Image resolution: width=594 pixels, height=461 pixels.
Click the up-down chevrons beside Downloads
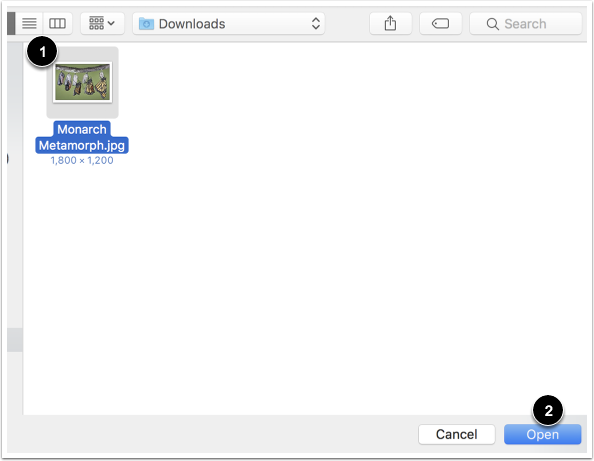[316, 23]
